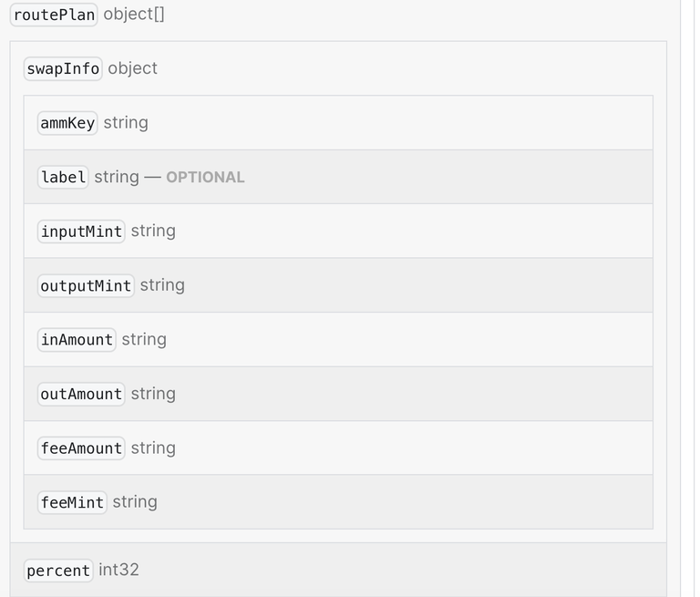Select the inputMint field badge
This screenshot has width=700, height=597.
[x=81, y=232]
